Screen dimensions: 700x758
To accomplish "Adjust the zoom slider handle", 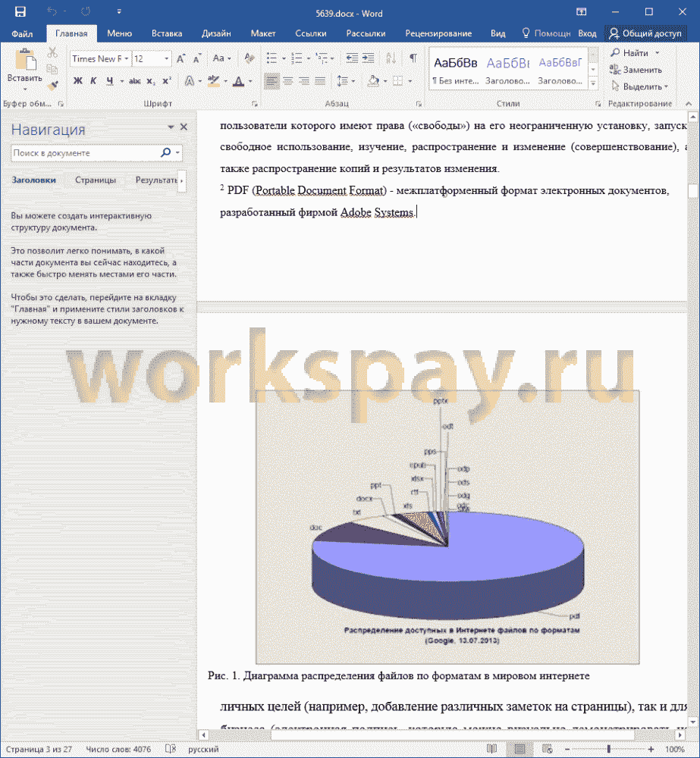I will tap(608, 750).
